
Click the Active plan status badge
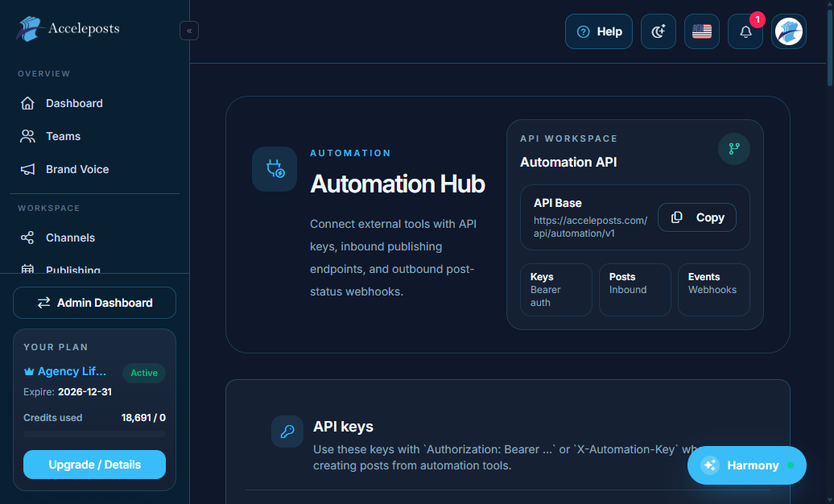(x=144, y=373)
